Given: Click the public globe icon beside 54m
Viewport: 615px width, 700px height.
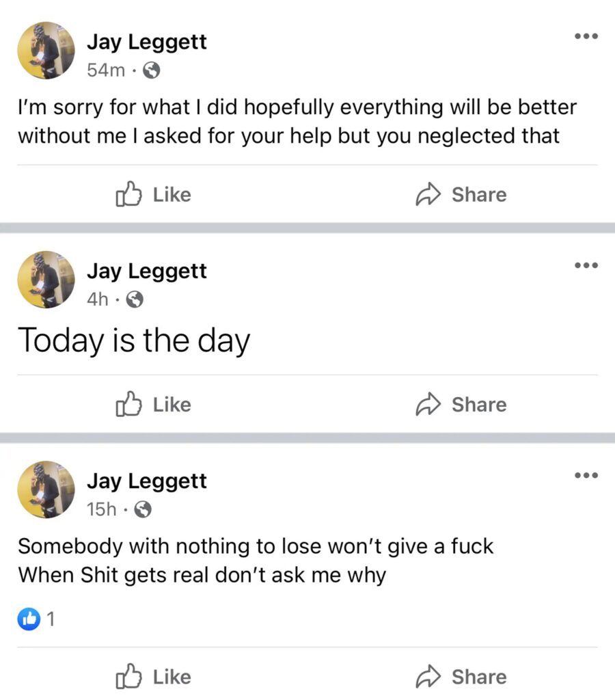Looking at the screenshot, I should click(x=152, y=70).
